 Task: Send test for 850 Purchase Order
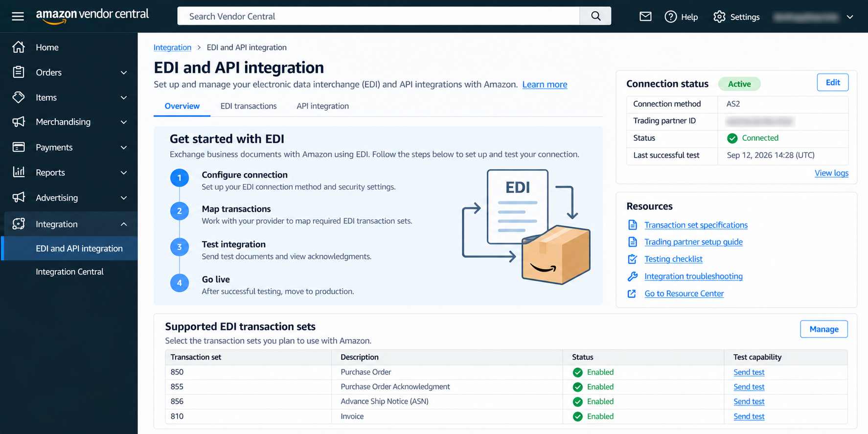(x=749, y=372)
